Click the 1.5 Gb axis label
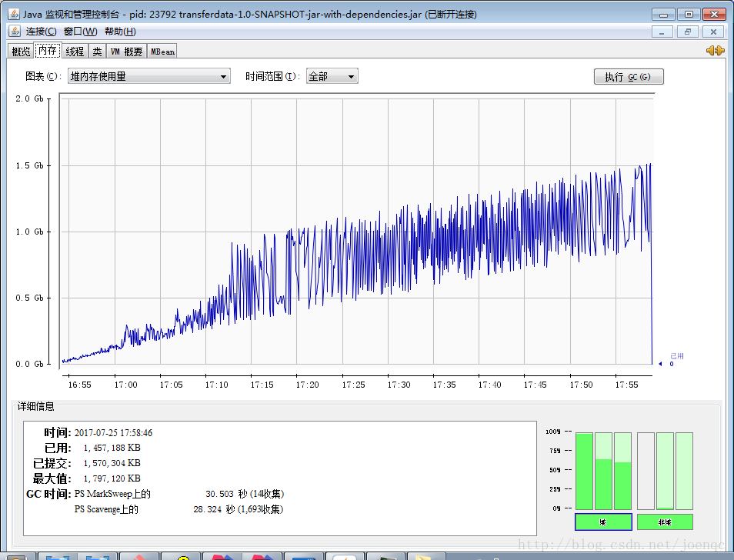The width and height of the screenshot is (734, 560). 29,165
